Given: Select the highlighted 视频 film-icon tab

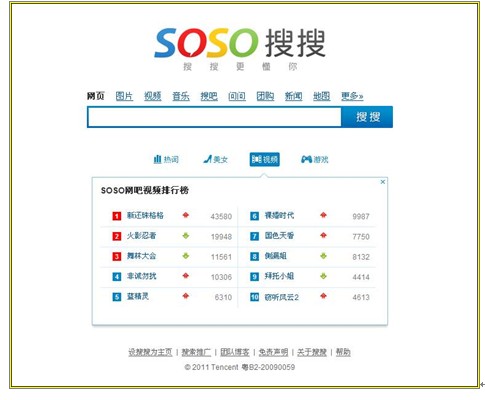Looking at the screenshot, I should coord(265,159).
